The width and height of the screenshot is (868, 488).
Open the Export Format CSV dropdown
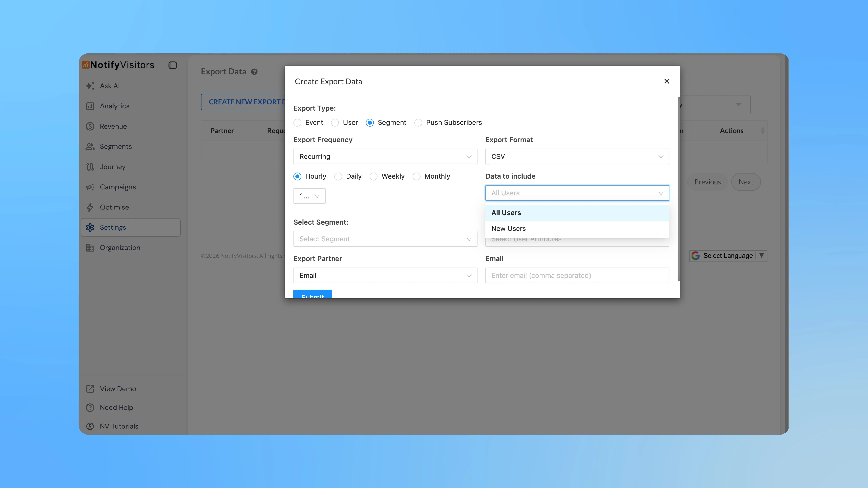click(577, 156)
